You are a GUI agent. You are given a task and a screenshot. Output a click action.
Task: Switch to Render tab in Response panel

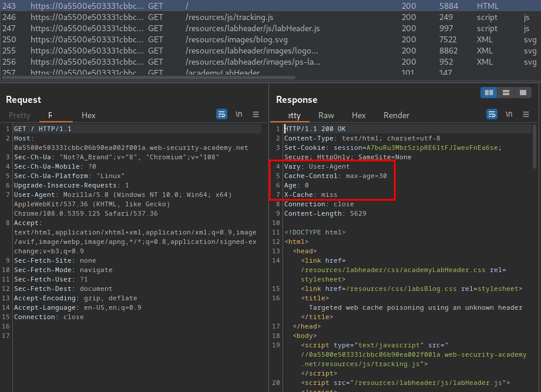pyautogui.click(x=396, y=115)
